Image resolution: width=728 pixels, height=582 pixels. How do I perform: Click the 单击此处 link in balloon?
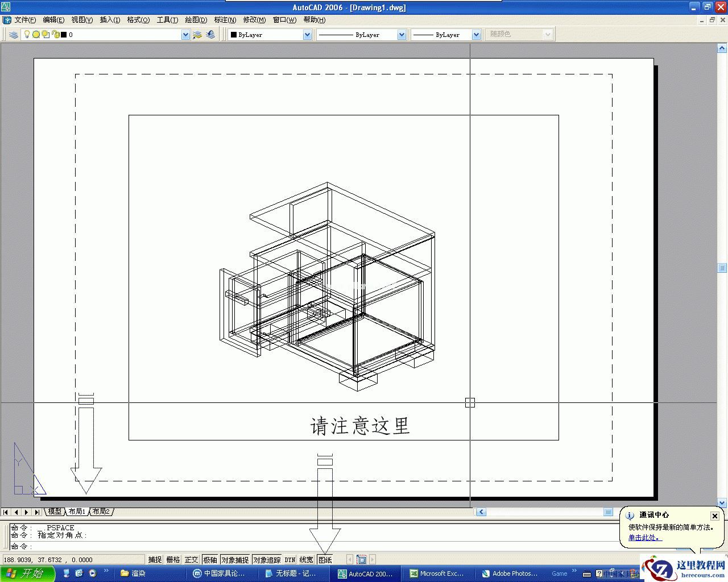[x=644, y=538]
